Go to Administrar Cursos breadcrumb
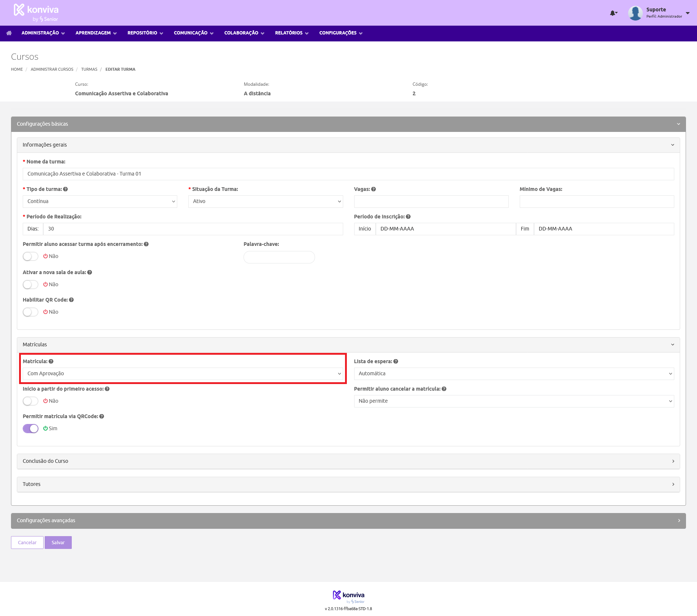This screenshot has width=697, height=616. 52,69
